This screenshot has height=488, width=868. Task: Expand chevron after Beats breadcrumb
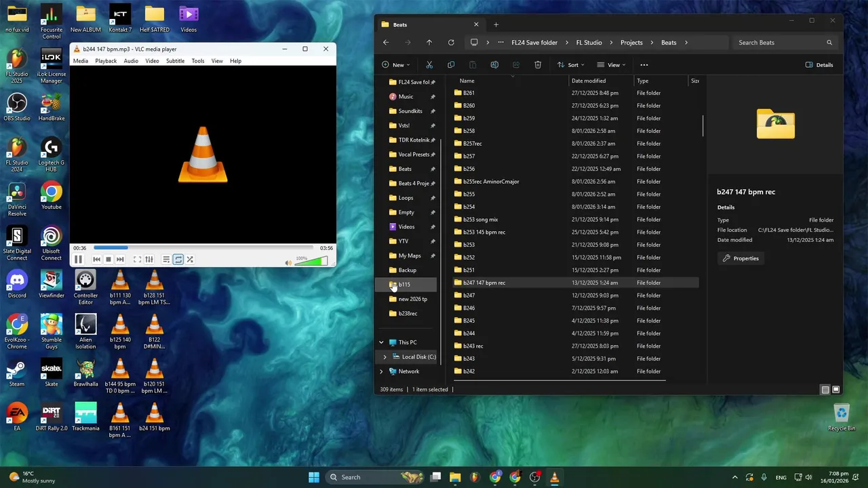point(686,43)
